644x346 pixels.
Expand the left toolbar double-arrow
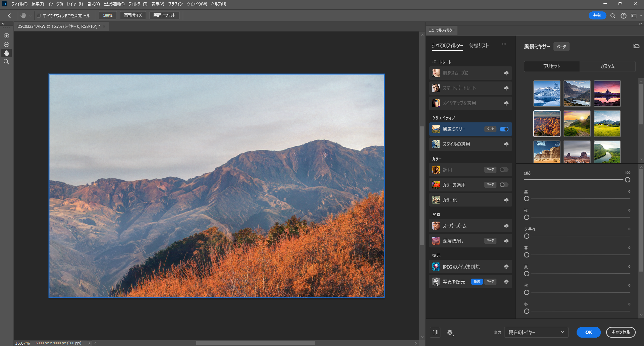click(x=3, y=24)
